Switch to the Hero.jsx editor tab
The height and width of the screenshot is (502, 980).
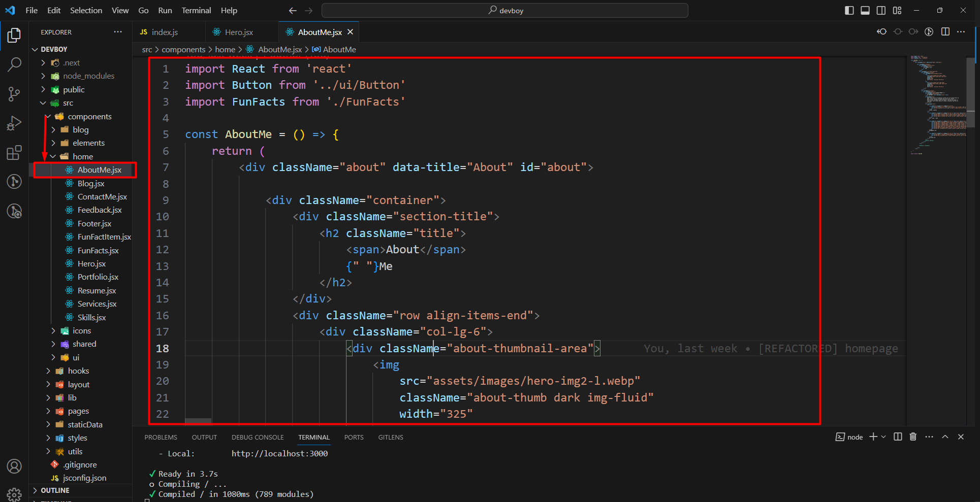pyautogui.click(x=238, y=32)
